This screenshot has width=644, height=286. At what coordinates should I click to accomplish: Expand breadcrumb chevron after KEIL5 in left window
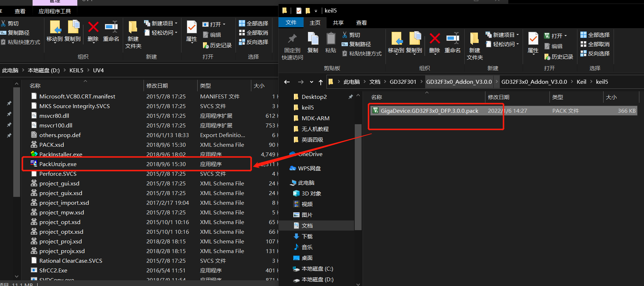(88, 70)
